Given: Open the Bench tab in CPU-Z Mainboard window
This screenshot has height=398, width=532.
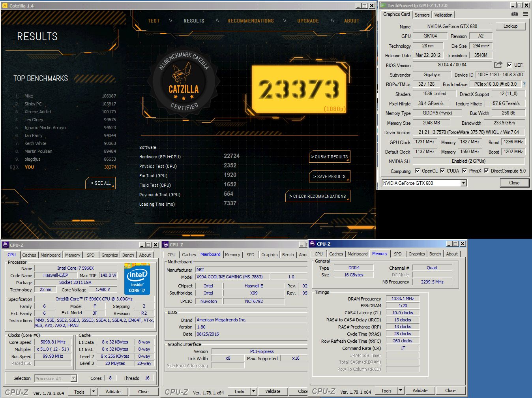Looking at the screenshot, I should pyautogui.click(x=288, y=255).
